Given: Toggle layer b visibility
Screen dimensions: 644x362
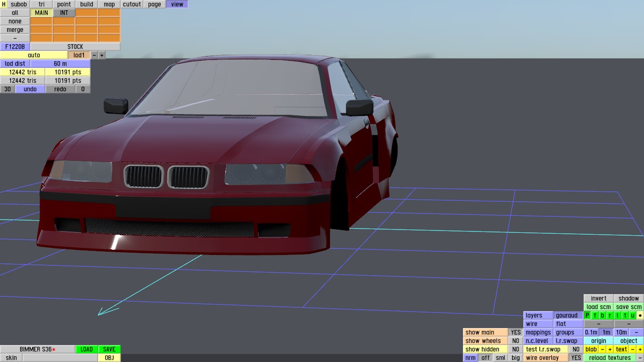Looking at the screenshot, I should pos(603,315).
